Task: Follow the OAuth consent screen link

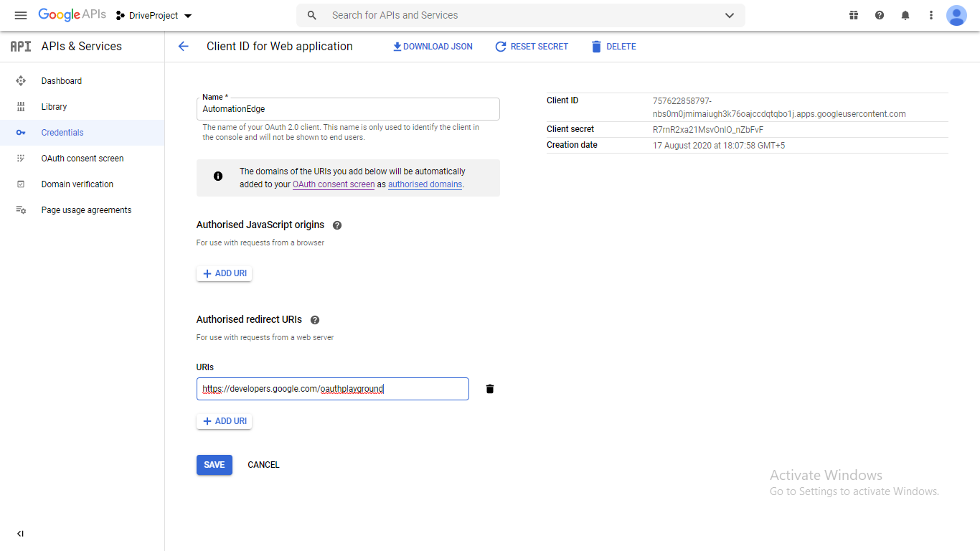Action: coord(334,184)
